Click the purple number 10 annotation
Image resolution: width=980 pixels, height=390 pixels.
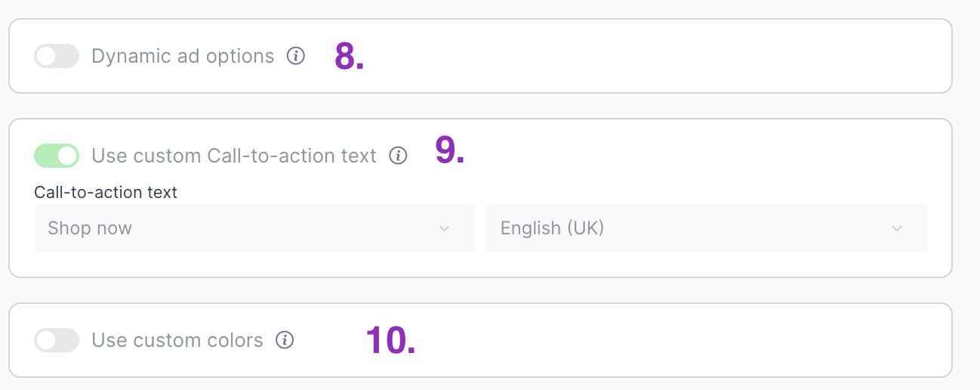(390, 340)
